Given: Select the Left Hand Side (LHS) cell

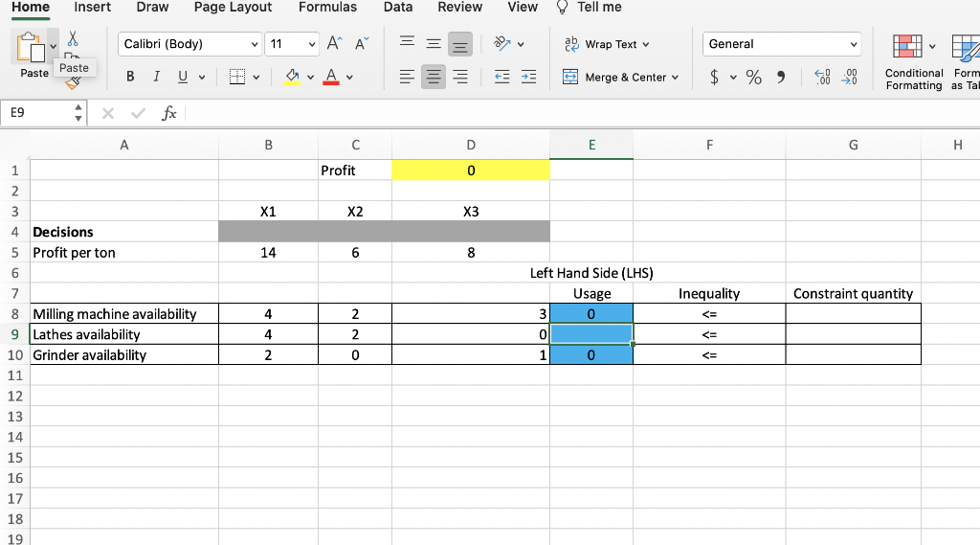Looking at the screenshot, I should pyautogui.click(x=591, y=273).
